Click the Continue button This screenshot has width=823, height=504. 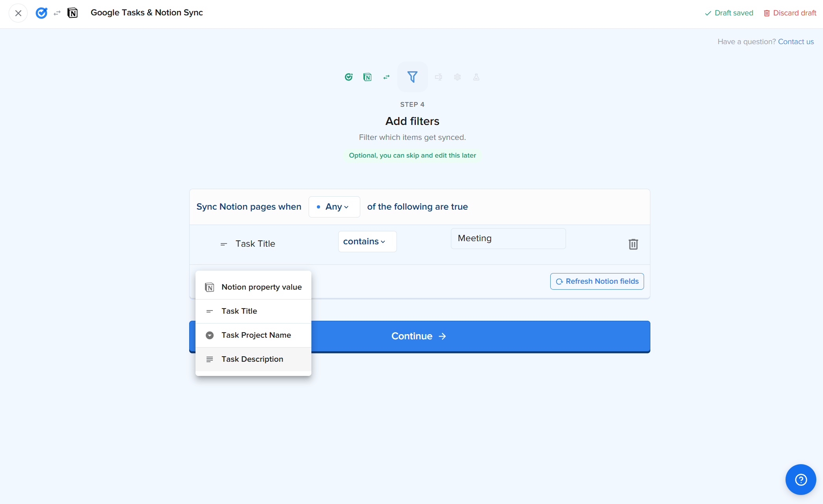(x=419, y=336)
